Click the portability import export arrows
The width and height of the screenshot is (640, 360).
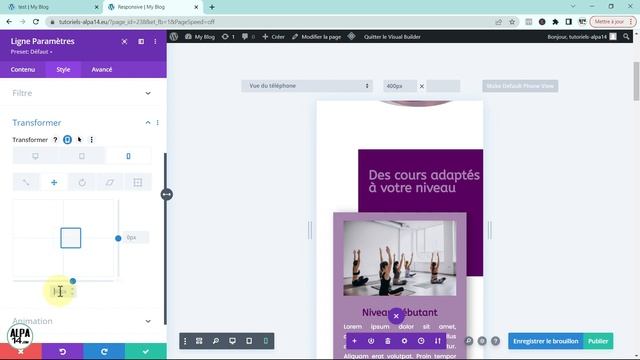438,341
